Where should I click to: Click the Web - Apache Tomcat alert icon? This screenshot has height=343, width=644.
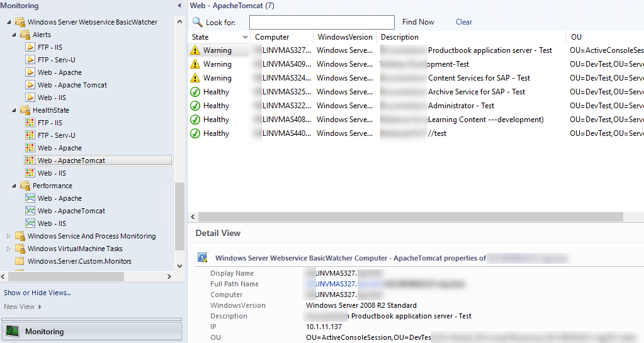30,84
